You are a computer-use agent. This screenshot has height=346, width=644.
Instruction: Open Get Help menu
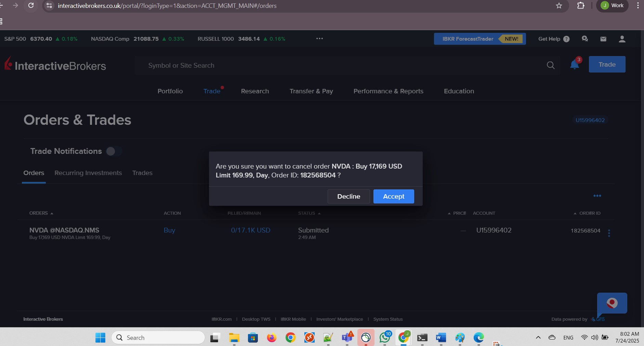(x=554, y=39)
